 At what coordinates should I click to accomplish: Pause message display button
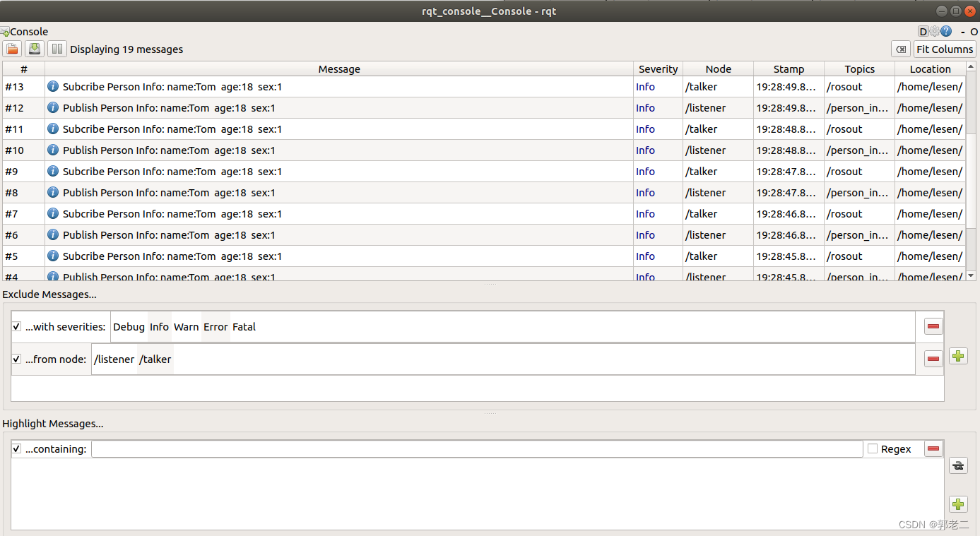click(57, 49)
